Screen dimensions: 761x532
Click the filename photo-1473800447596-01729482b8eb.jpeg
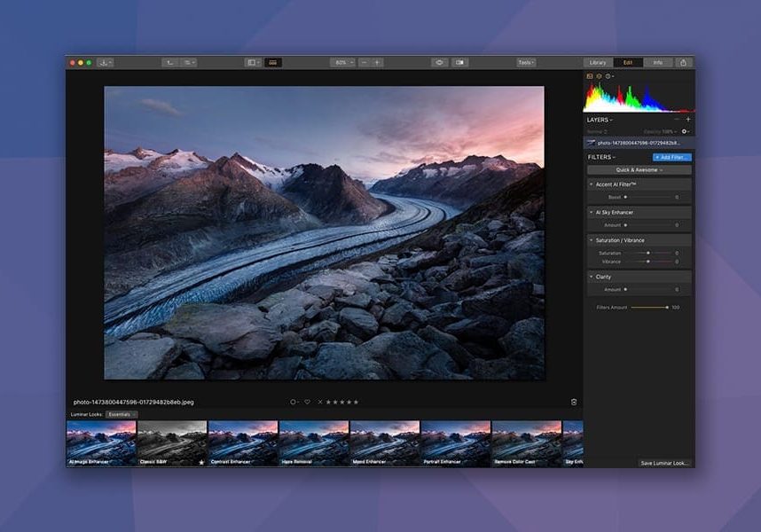133,402
